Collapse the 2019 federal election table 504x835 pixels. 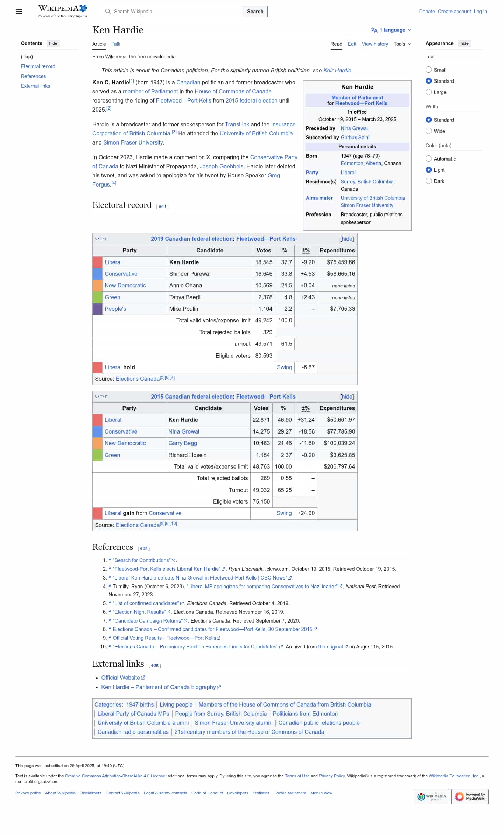[x=347, y=239]
